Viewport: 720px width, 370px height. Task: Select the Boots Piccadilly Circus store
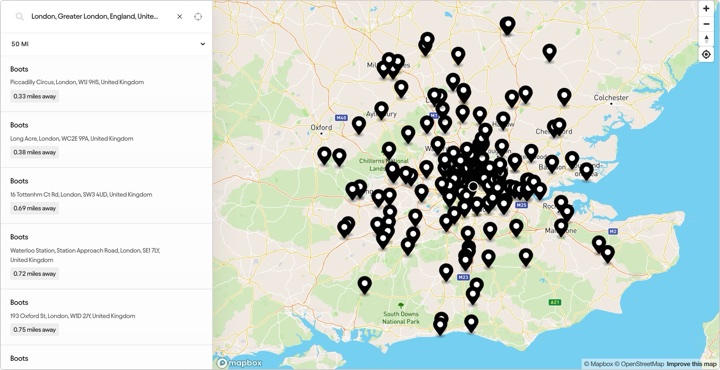(107, 84)
